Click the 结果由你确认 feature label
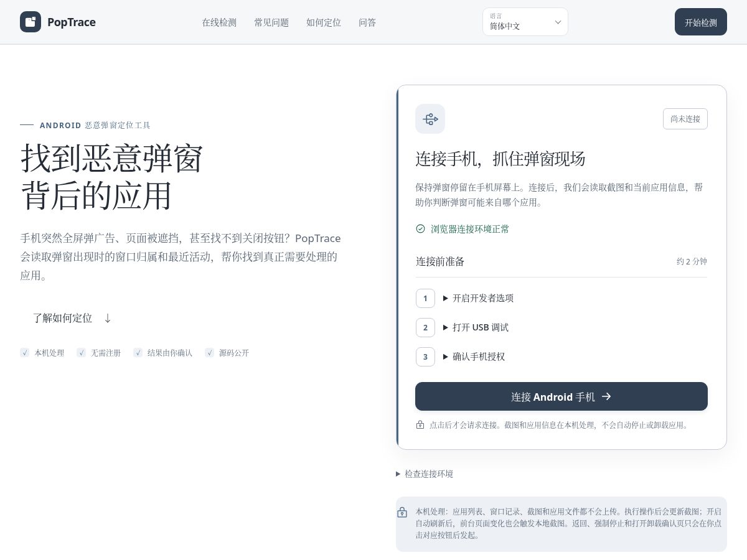 (x=170, y=353)
